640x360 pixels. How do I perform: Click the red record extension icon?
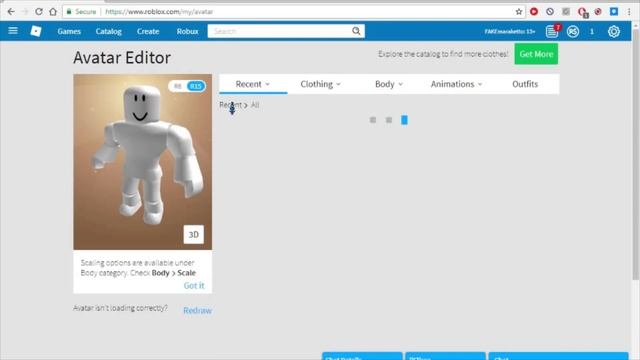pos(534,11)
